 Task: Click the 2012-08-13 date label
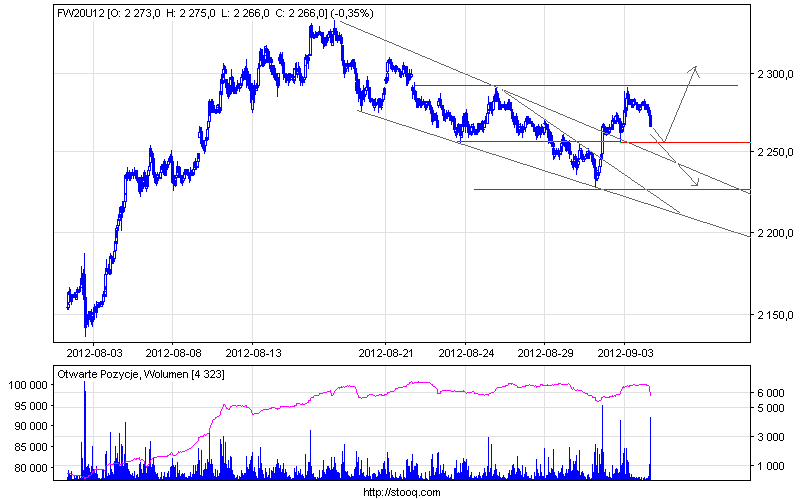click(254, 353)
